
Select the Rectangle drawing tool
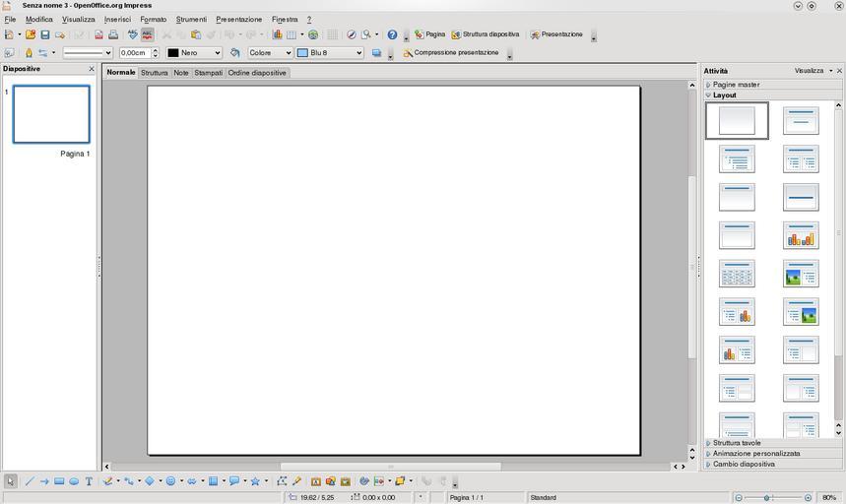59,481
